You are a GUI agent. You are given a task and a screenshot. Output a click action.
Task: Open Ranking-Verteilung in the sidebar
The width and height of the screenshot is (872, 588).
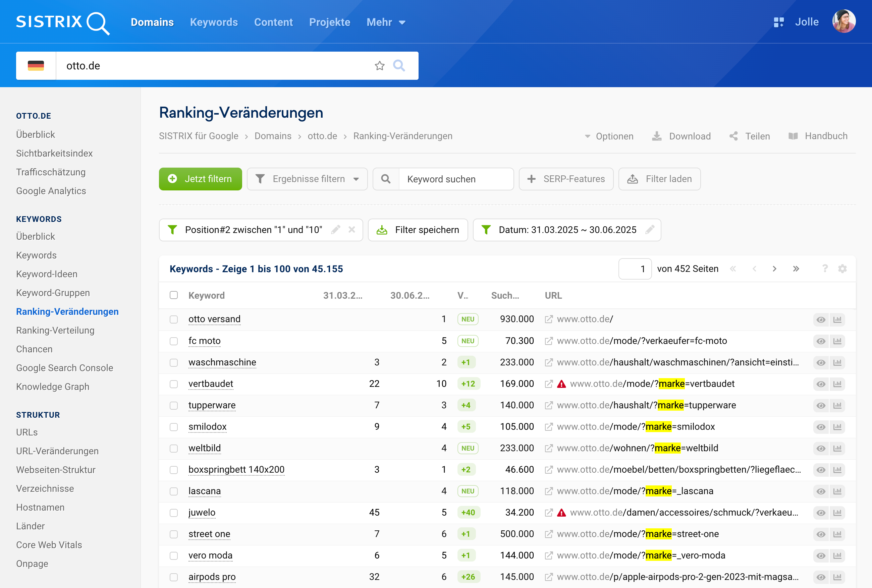(55, 330)
